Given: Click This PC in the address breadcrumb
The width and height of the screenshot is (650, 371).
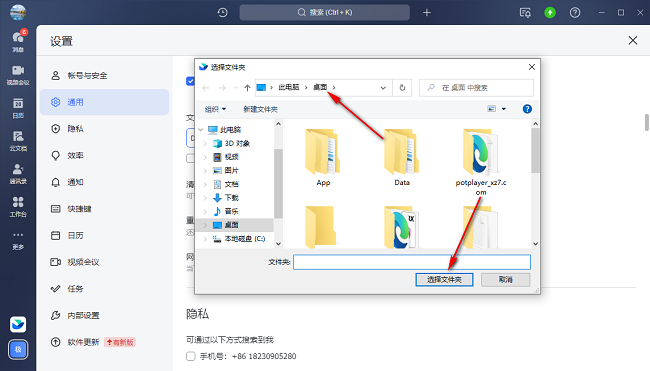Looking at the screenshot, I should point(289,87).
